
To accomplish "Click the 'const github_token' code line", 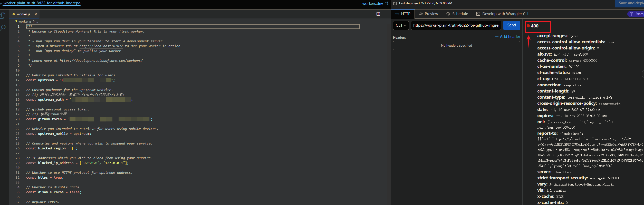I will tap(89, 119).
